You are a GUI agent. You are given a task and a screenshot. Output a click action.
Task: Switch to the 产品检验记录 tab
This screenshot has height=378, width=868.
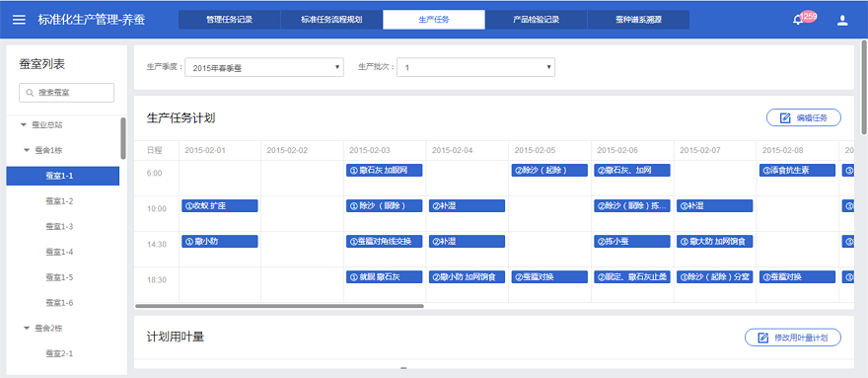(x=536, y=20)
